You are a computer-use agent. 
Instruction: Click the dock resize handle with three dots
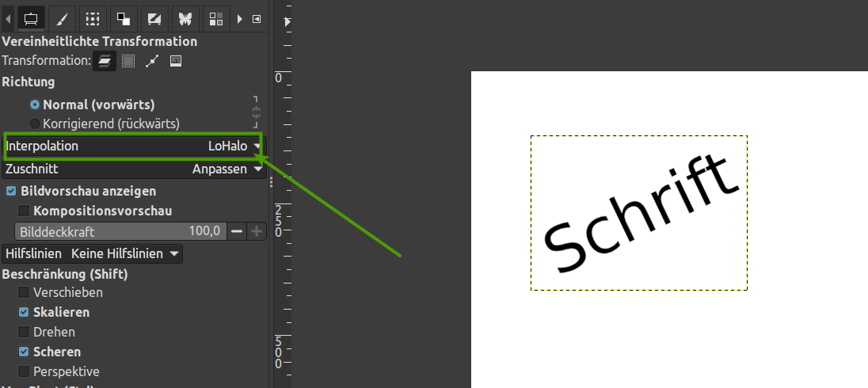click(x=271, y=183)
